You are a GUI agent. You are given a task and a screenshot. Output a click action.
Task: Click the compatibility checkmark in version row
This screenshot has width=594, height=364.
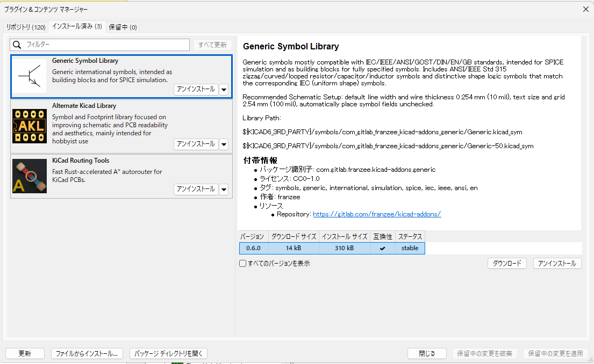tap(383, 249)
